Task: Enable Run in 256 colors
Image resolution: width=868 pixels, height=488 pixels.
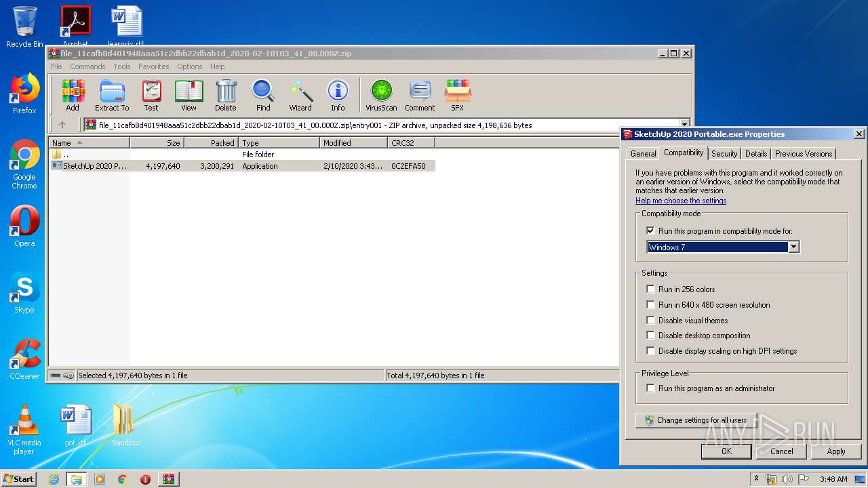Action: point(651,289)
